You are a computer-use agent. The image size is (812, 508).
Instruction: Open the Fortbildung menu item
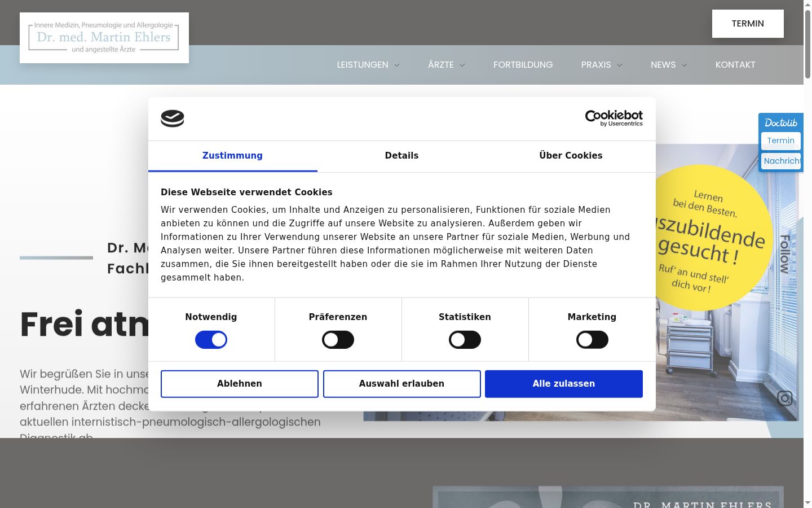(x=523, y=65)
